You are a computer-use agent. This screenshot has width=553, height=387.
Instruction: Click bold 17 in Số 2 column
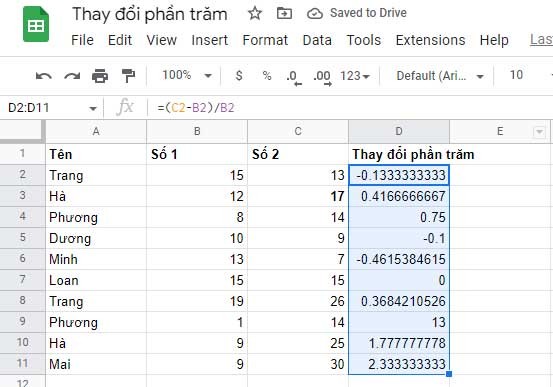pyautogui.click(x=298, y=196)
